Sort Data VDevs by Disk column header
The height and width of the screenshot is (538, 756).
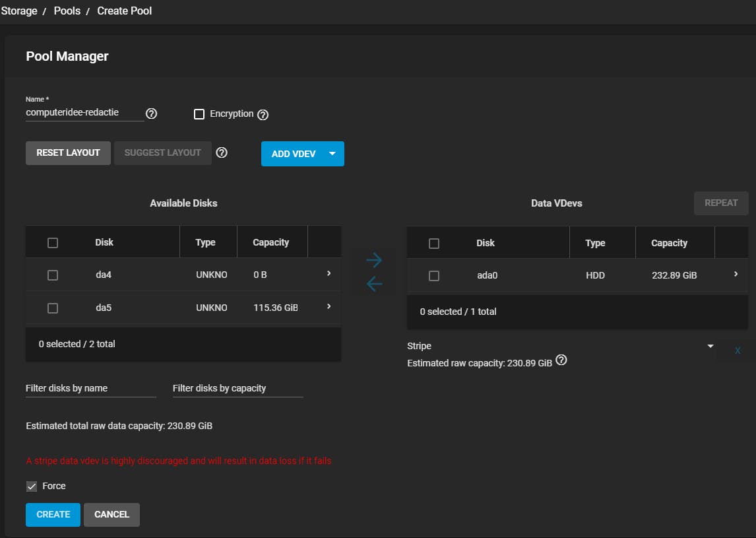click(x=485, y=243)
